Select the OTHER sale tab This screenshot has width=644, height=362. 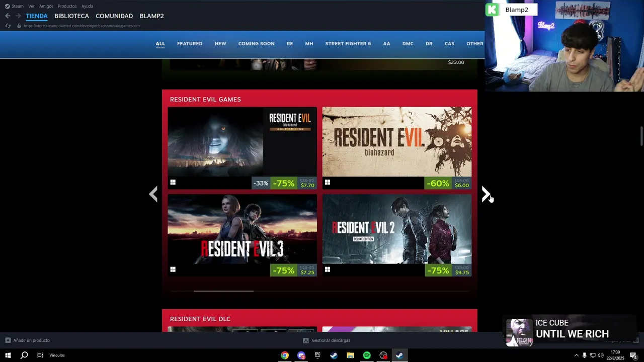coord(475,44)
